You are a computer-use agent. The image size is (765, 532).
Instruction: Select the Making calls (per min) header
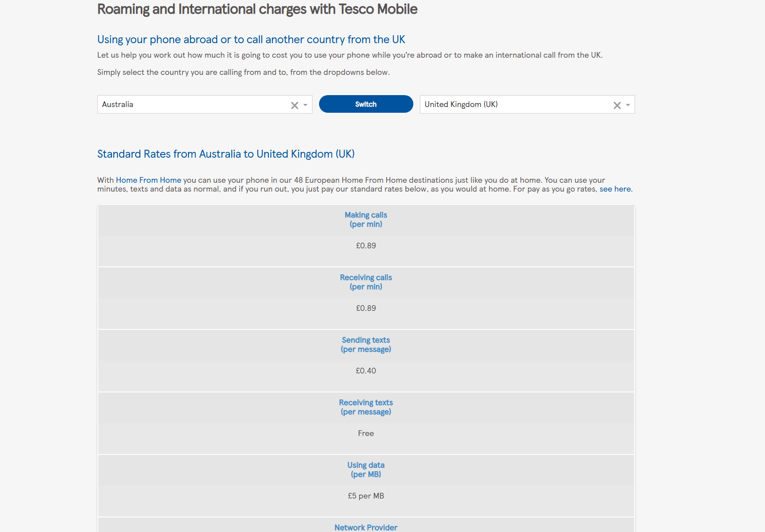366,219
